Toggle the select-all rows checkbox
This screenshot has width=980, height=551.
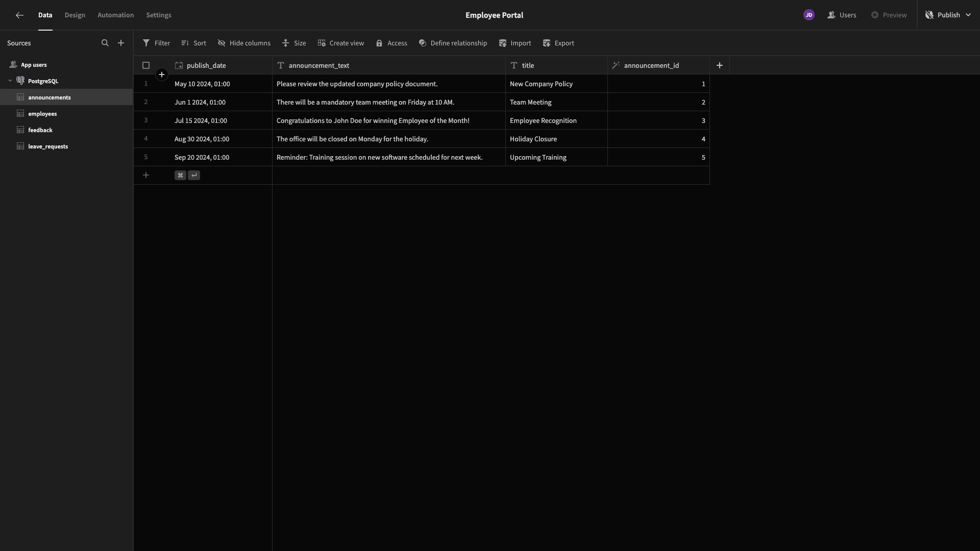[146, 65]
